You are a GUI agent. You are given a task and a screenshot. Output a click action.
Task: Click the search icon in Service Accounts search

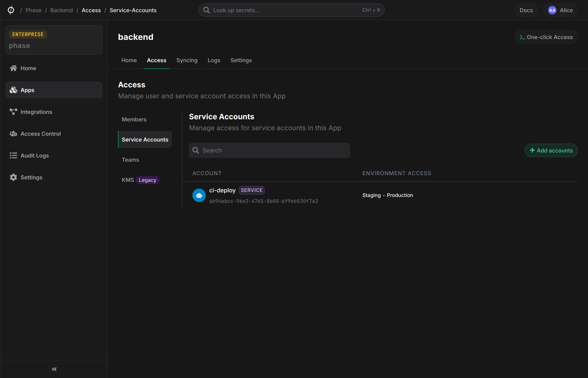[x=195, y=150]
